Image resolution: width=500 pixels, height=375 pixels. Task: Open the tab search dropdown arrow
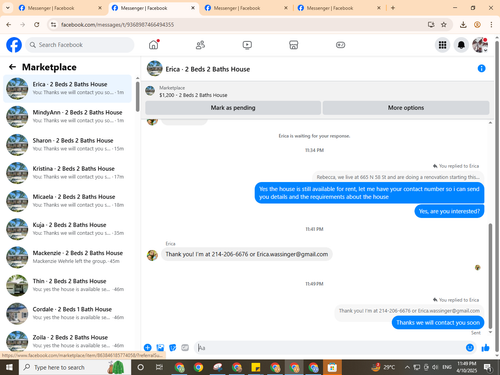click(8, 8)
